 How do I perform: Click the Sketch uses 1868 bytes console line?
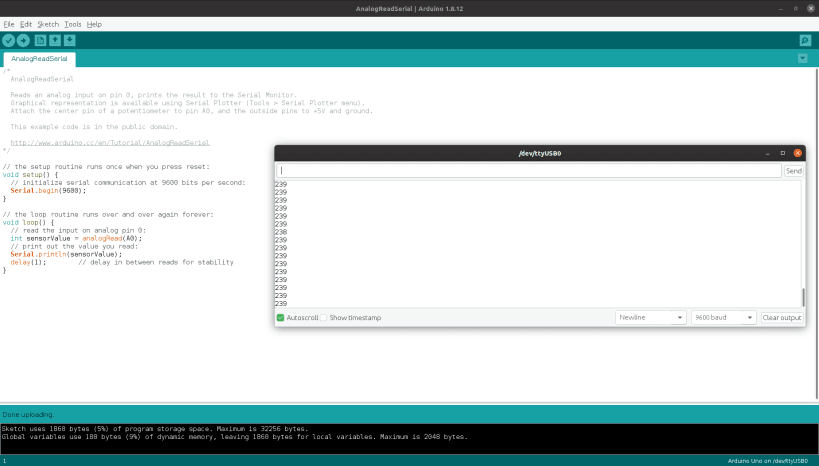[155, 429]
